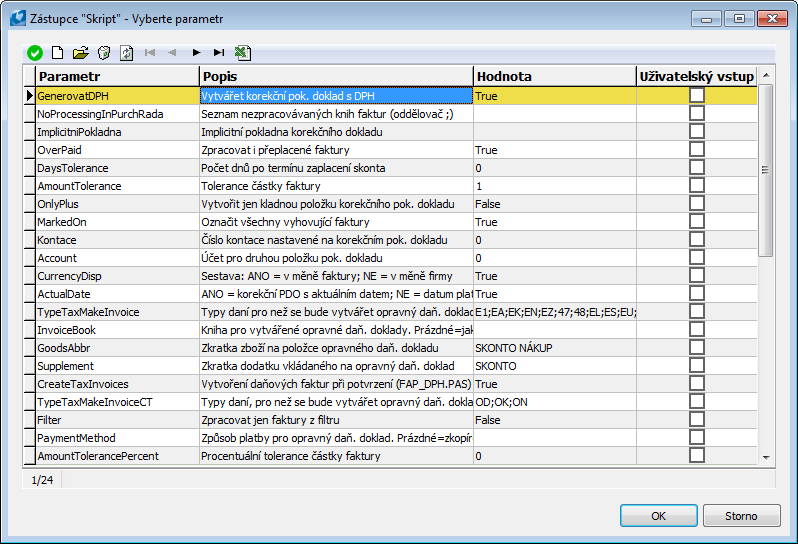The image size is (798, 544).
Task: Toggle user input checkbox for DaysTolerance
Action: (697, 167)
